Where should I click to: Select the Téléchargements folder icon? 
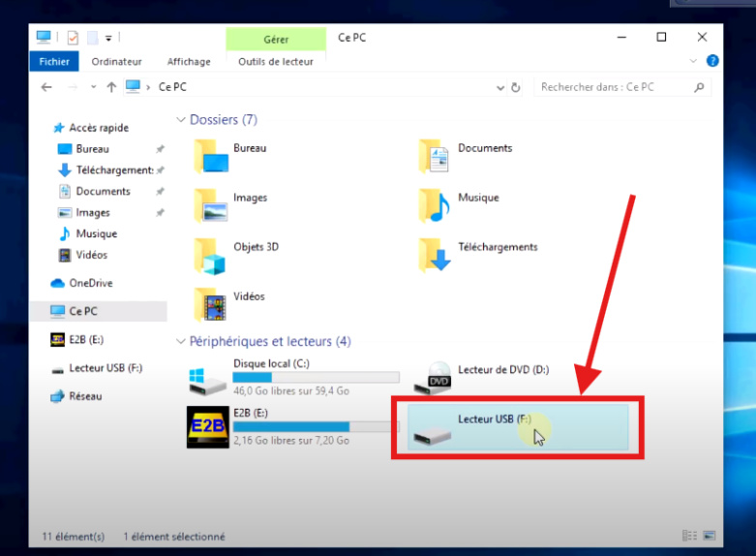pos(434,255)
